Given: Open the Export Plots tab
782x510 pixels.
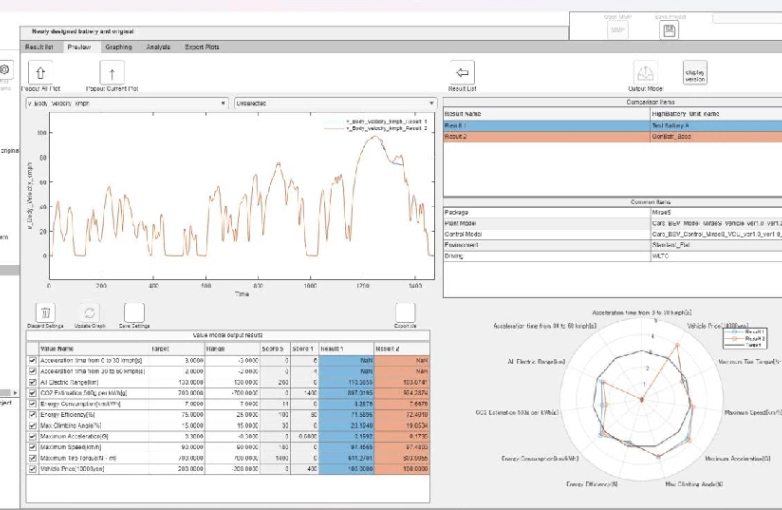Looking at the screenshot, I should click(203, 47).
